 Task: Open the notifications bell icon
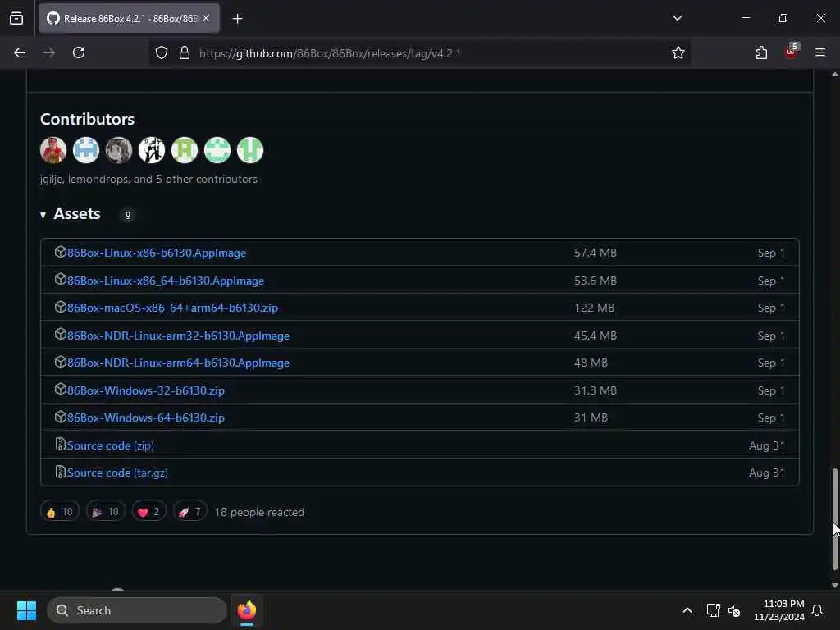point(818,610)
